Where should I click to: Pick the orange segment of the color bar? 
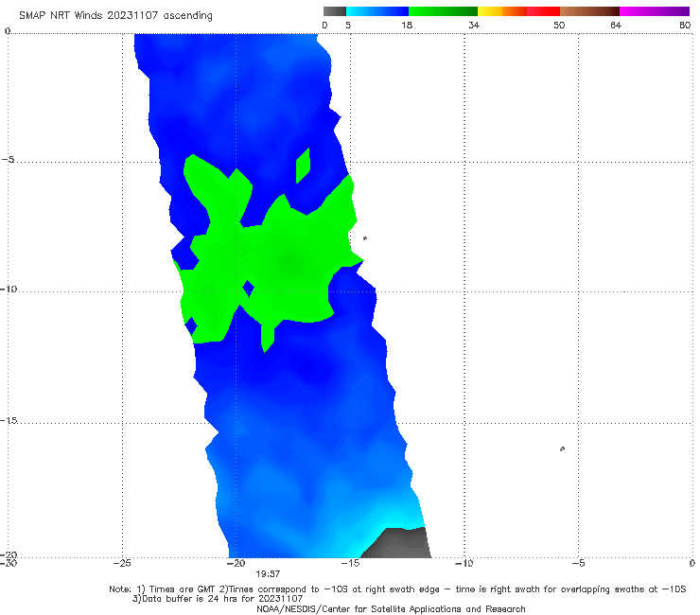pyautogui.click(x=515, y=11)
